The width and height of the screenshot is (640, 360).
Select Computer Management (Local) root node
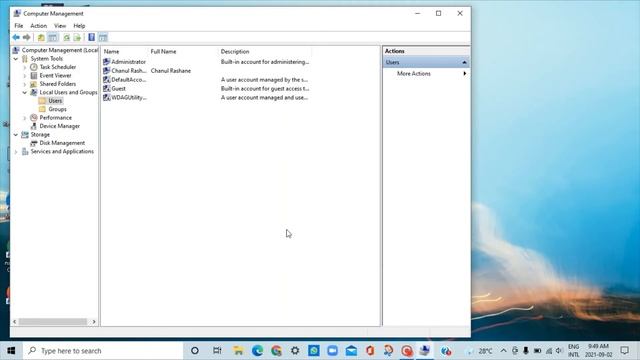coord(56,50)
